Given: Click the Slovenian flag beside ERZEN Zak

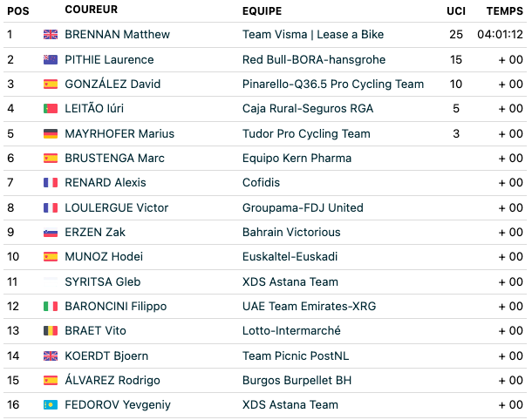Looking at the screenshot, I should tap(51, 232).
